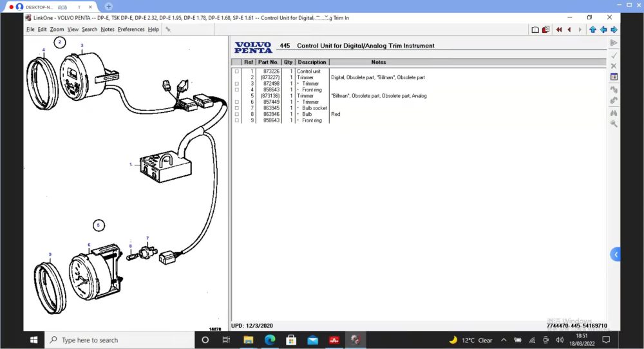Open the Notes menu
This screenshot has height=349, width=644.
click(107, 29)
